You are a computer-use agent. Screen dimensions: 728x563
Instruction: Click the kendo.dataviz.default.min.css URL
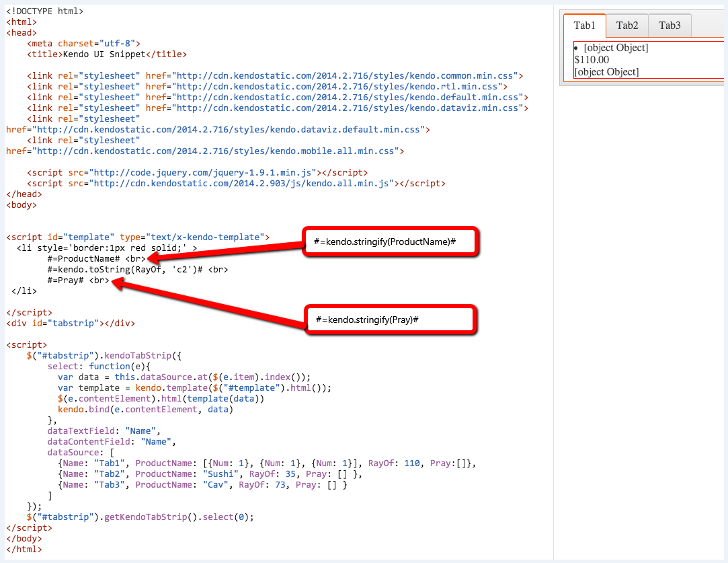tap(228, 130)
